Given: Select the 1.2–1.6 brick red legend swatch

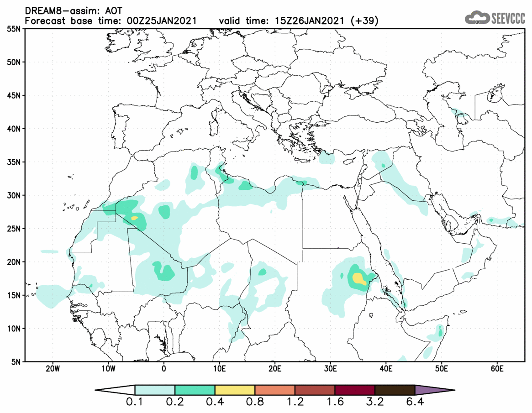Looking at the screenshot, I should tap(315, 390).
